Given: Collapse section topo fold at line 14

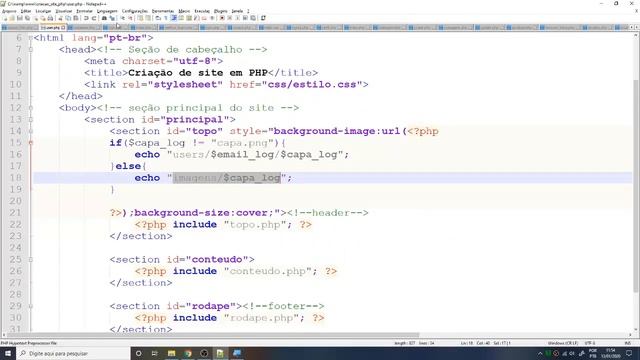Looking at the screenshot, I should click(x=31, y=131).
